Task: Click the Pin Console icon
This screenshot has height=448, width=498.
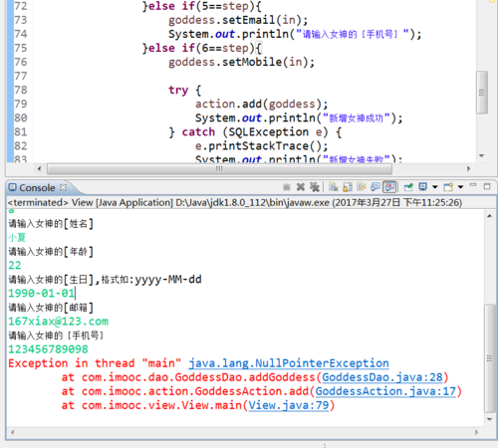Action: (x=408, y=187)
